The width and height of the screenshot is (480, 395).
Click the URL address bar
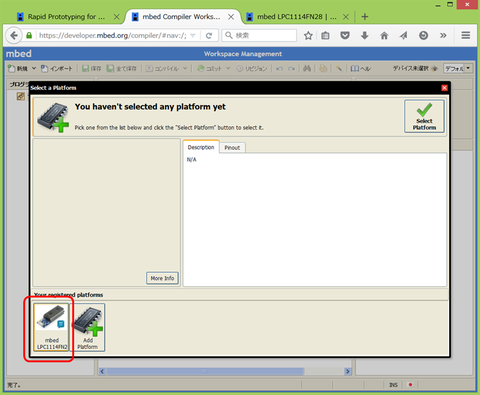(x=113, y=35)
